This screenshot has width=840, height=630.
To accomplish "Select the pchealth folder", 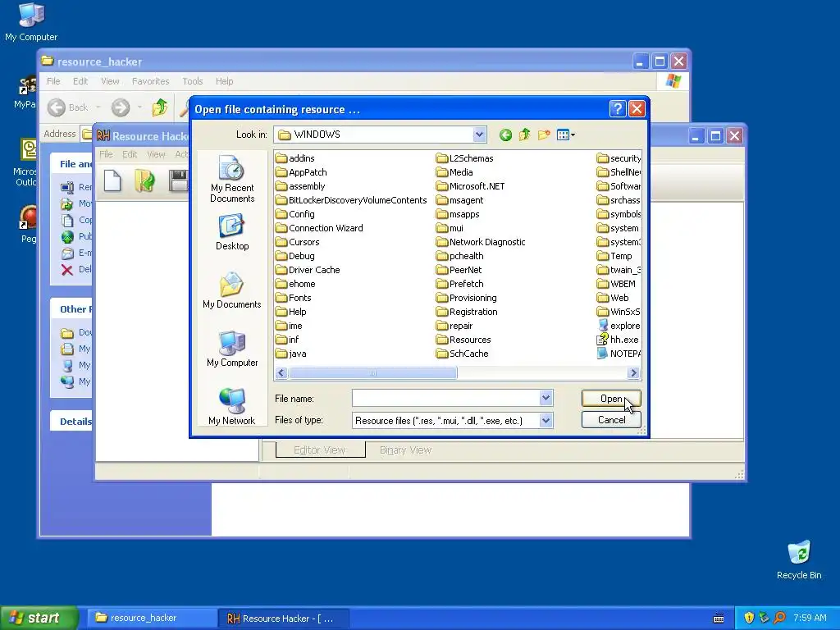I will pyautogui.click(x=459, y=256).
